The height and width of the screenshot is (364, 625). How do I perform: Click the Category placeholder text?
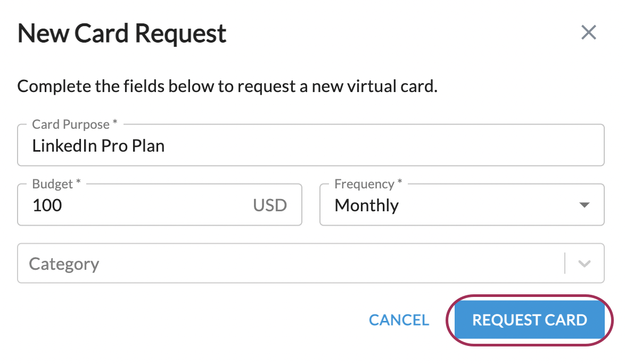tap(64, 264)
